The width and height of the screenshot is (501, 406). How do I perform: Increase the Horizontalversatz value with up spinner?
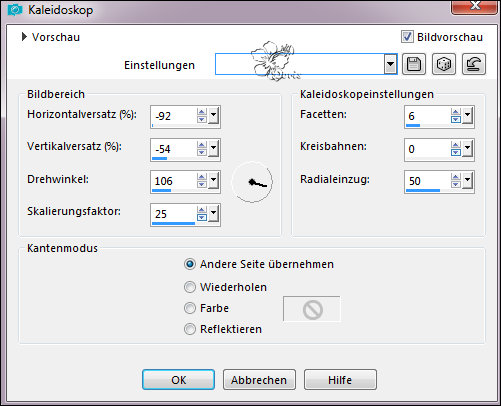coord(202,112)
